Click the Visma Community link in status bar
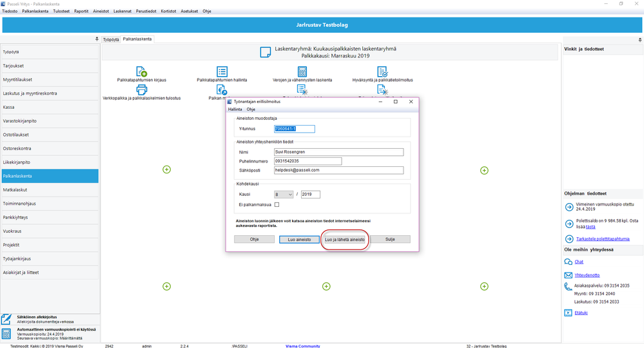 tap(303, 346)
